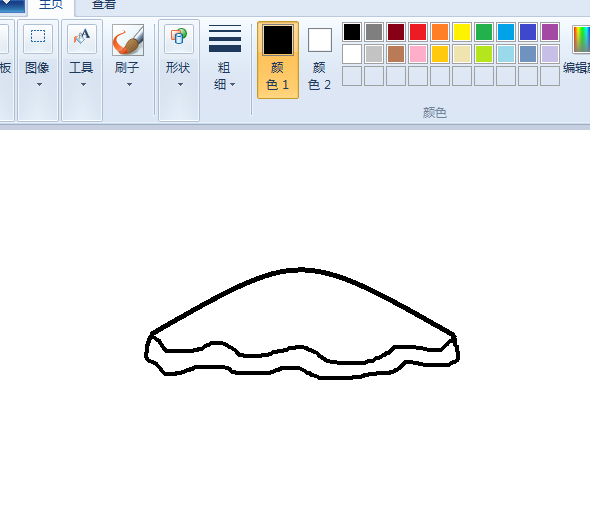Select the Brushes paintbrush icon
Screen dimensions: 590x523
pos(128,40)
